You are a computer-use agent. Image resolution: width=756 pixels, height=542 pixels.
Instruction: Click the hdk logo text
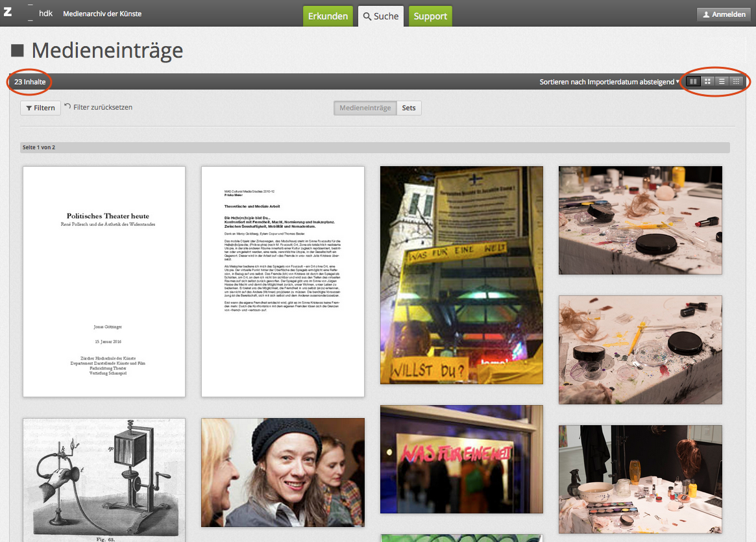pyautogui.click(x=45, y=14)
